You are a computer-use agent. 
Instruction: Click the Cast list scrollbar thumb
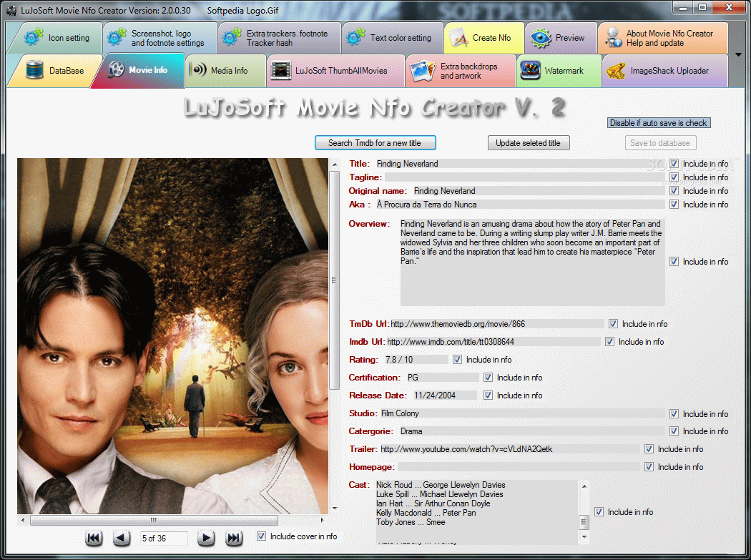[584, 521]
